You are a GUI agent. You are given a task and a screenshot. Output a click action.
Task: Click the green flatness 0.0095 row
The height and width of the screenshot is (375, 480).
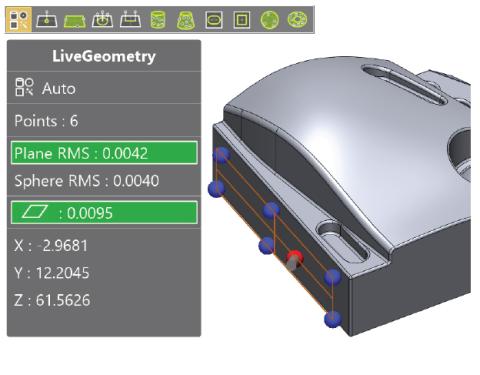click(104, 213)
